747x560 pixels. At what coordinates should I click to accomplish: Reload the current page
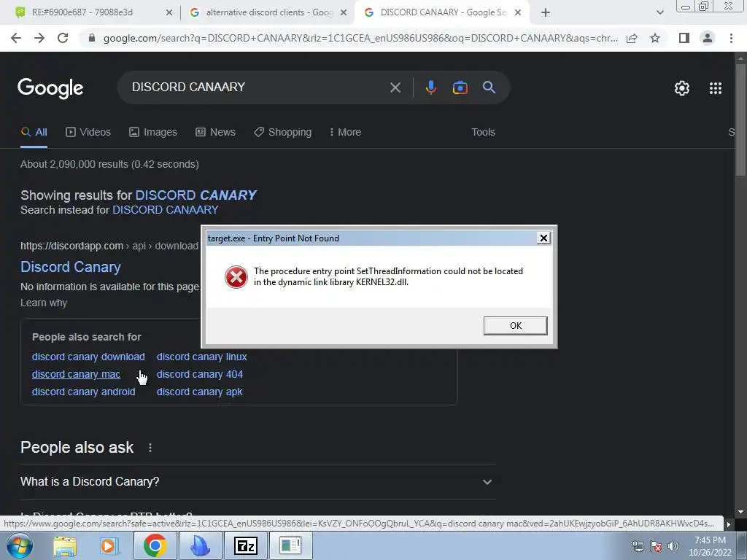point(63,38)
